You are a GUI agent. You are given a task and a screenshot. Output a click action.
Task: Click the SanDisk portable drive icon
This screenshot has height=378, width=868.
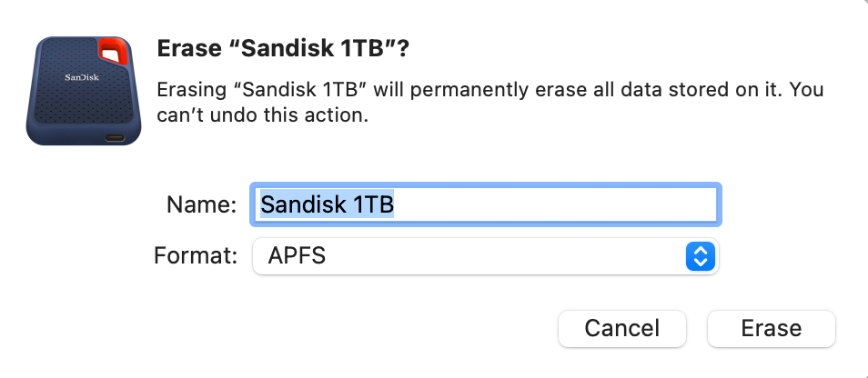pos(86,91)
